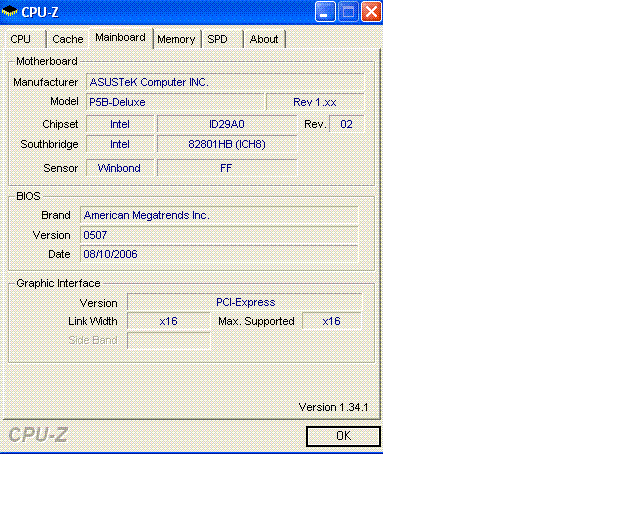Click the Sensor FF value
The image size is (640, 512).
(227, 168)
